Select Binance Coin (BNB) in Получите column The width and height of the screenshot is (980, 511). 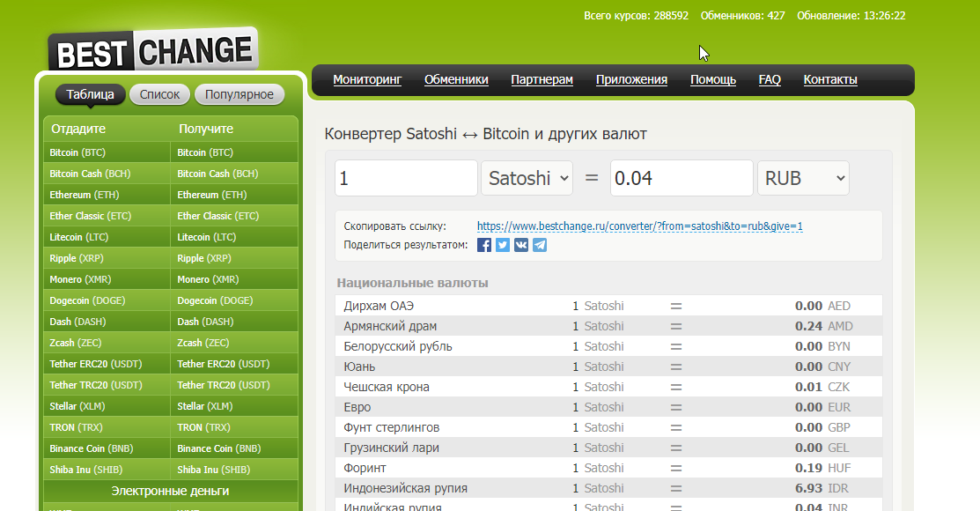tap(234, 448)
